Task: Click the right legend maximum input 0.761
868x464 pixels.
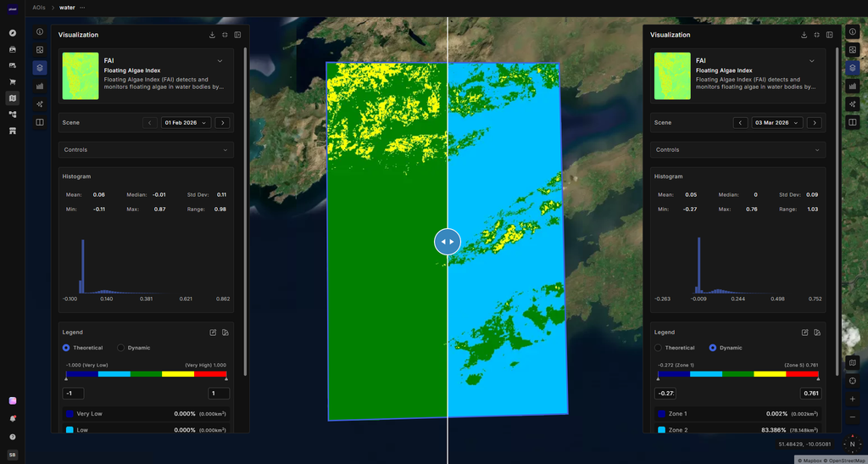Action: tap(810, 393)
